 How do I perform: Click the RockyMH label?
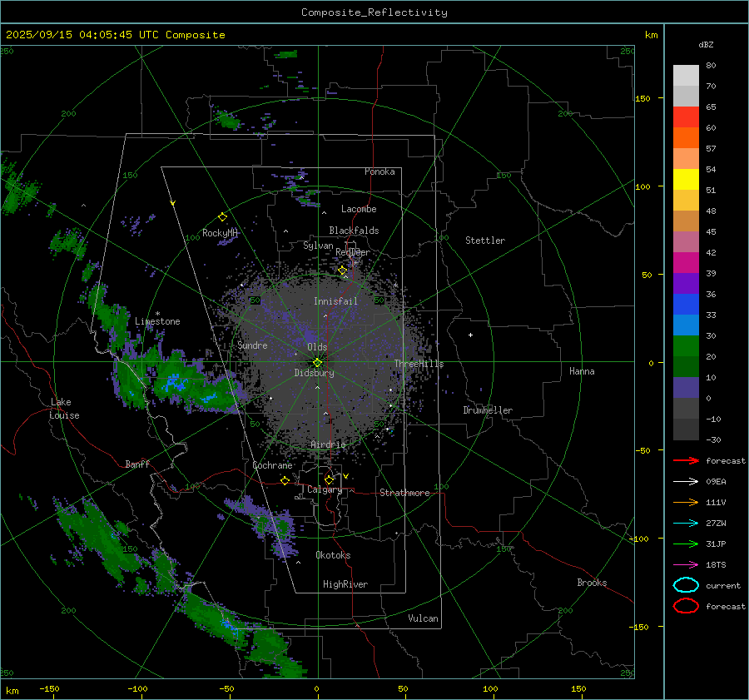coord(220,233)
